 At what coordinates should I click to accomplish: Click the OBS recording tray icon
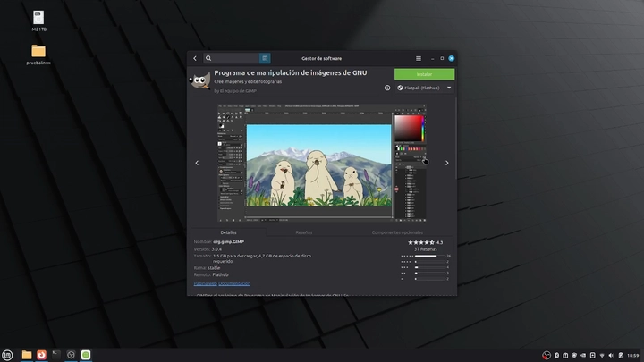(547, 356)
